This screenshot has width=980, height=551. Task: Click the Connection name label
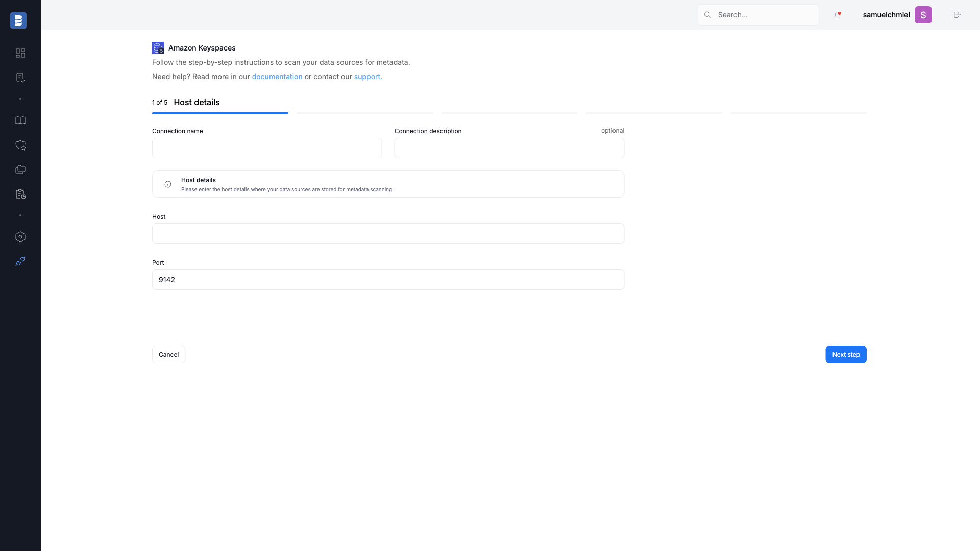(178, 131)
